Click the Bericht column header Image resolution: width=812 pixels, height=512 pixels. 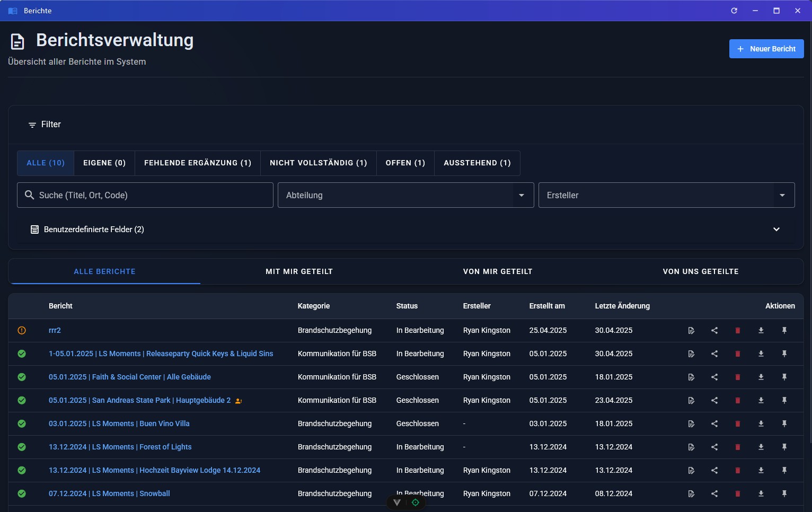60,306
